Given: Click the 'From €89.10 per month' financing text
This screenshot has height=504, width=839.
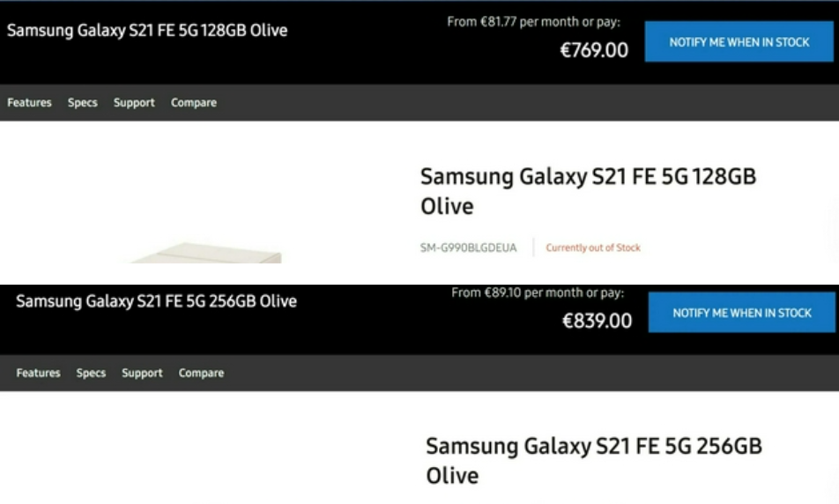Looking at the screenshot, I should pyautogui.click(x=538, y=293).
